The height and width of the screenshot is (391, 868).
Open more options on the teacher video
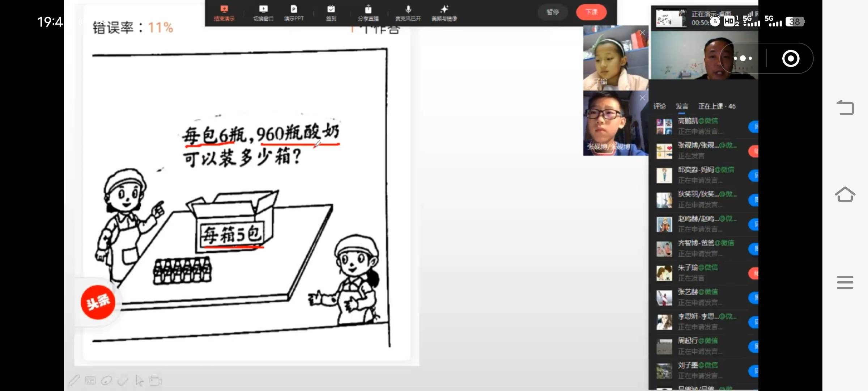coord(743,58)
